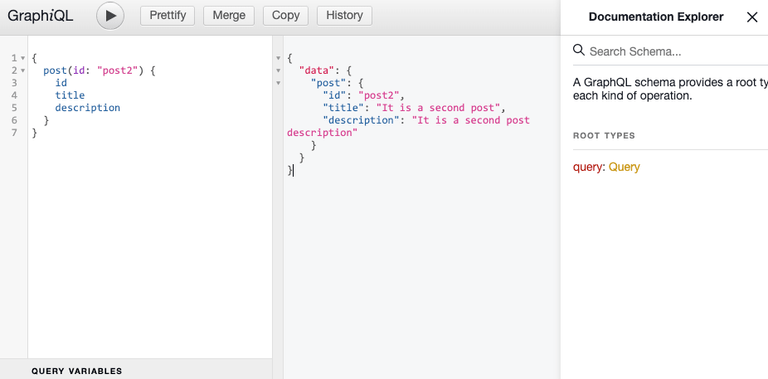Click line number 7 in the editor gutter
Image resolution: width=768 pixels, height=379 pixels.
[14, 133]
